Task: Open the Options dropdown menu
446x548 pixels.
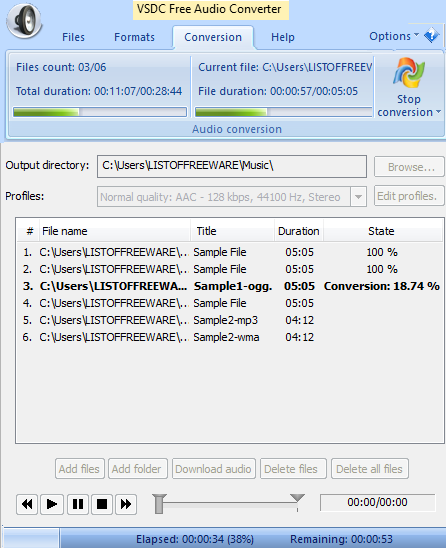Action: coord(394,36)
